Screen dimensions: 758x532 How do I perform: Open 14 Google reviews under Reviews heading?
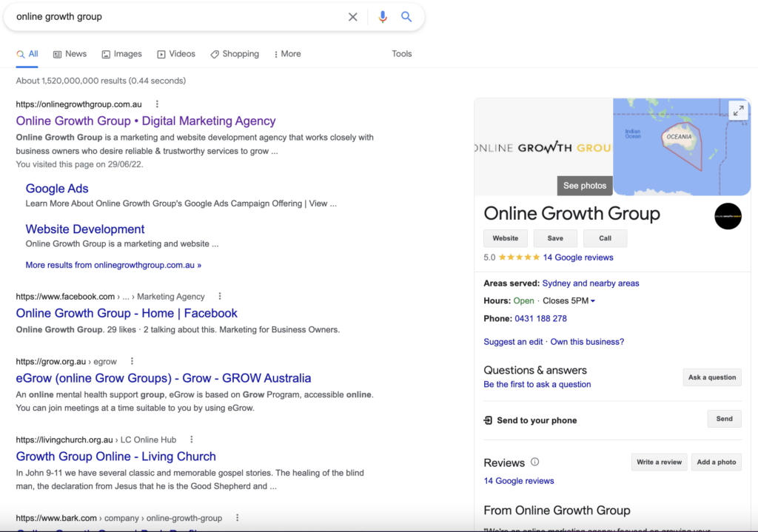519,481
